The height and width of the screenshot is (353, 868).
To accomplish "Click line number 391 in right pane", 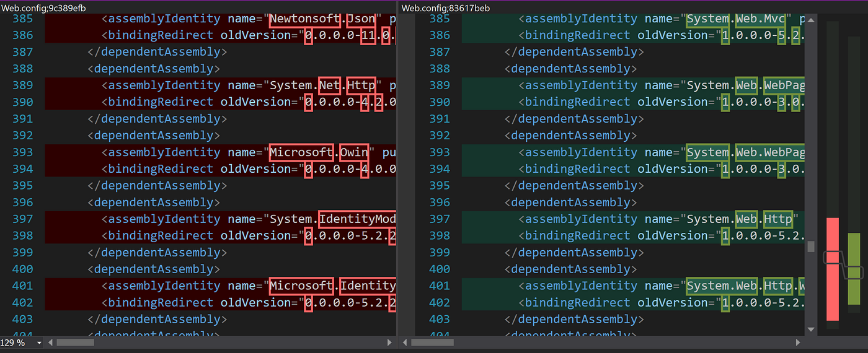I will click(x=440, y=119).
